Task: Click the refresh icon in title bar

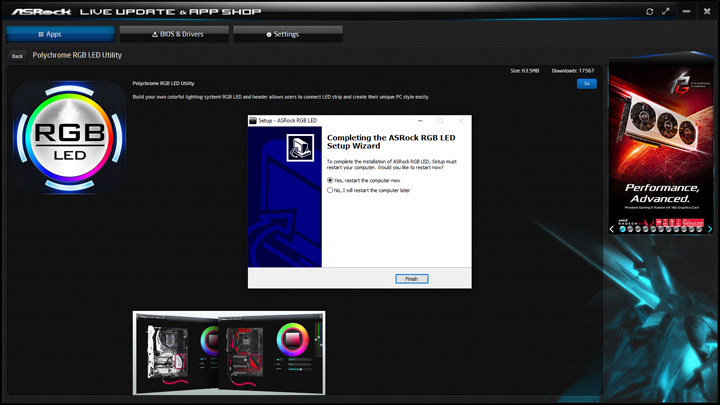Action: point(649,11)
